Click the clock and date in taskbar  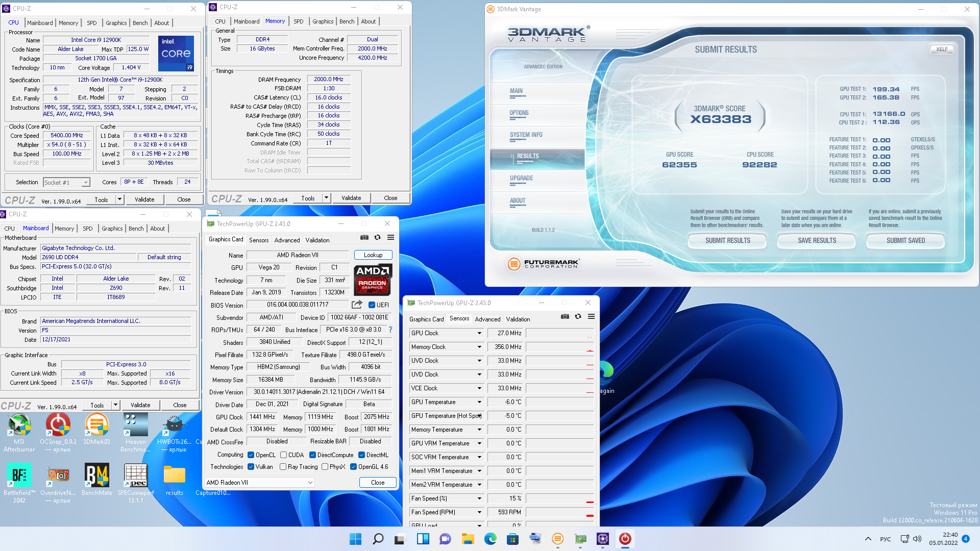tap(943, 539)
